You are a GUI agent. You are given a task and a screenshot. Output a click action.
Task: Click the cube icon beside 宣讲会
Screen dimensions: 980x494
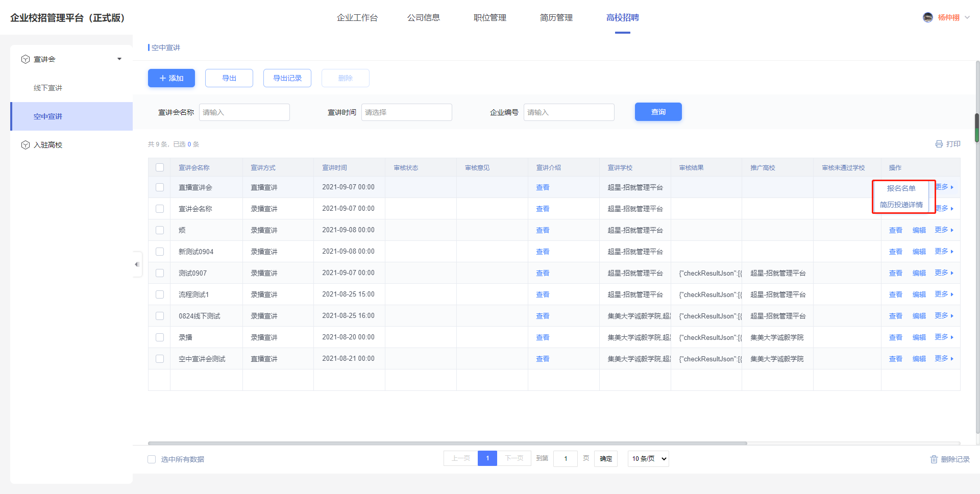click(x=26, y=59)
